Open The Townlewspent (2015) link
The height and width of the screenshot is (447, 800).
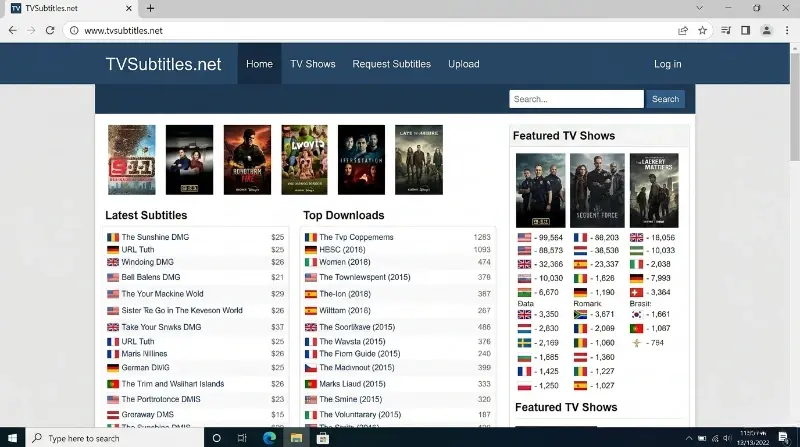(x=365, y=277)
